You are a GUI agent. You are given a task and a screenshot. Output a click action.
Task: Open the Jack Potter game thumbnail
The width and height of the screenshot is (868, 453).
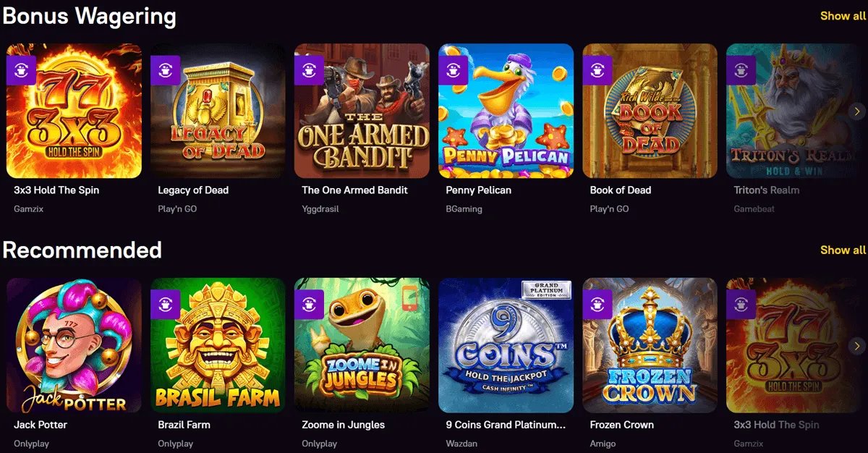click(72, 345)
